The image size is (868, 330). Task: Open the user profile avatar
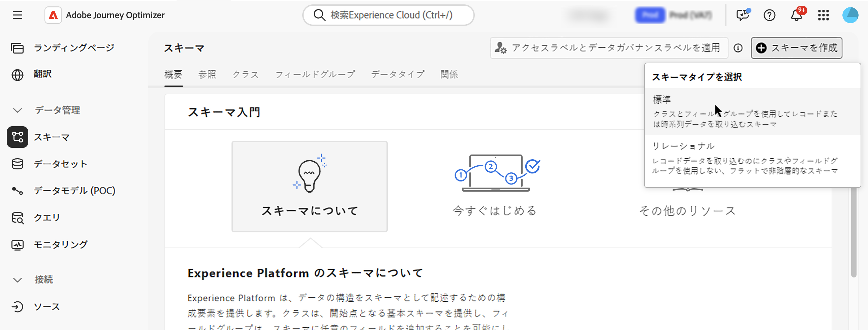tap(850, 15)
